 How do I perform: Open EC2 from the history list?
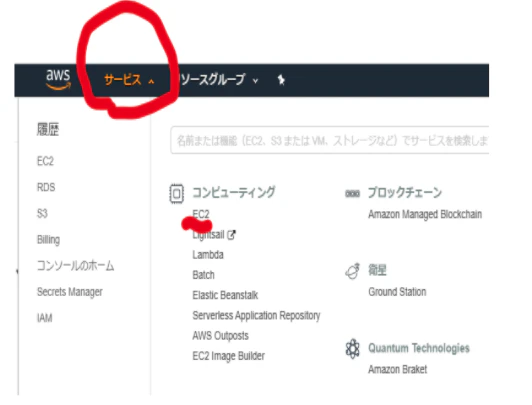(45, 161)
